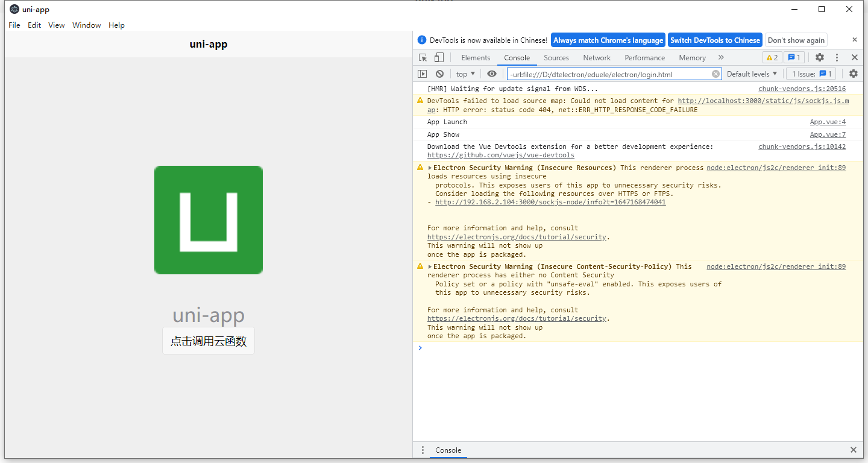
Task: Open the Edit menu
Action: coord(34,25)
